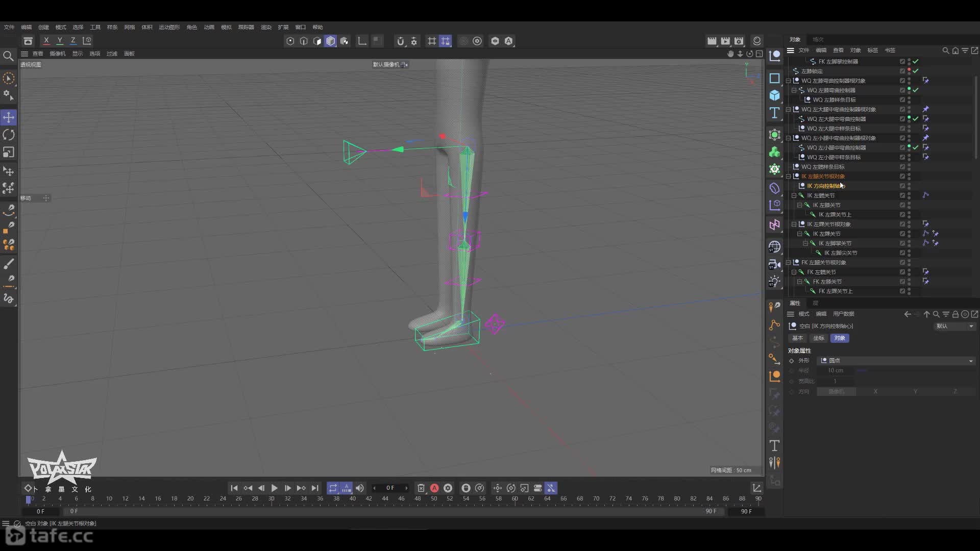Click the highlighted Model mode icon

330,41
